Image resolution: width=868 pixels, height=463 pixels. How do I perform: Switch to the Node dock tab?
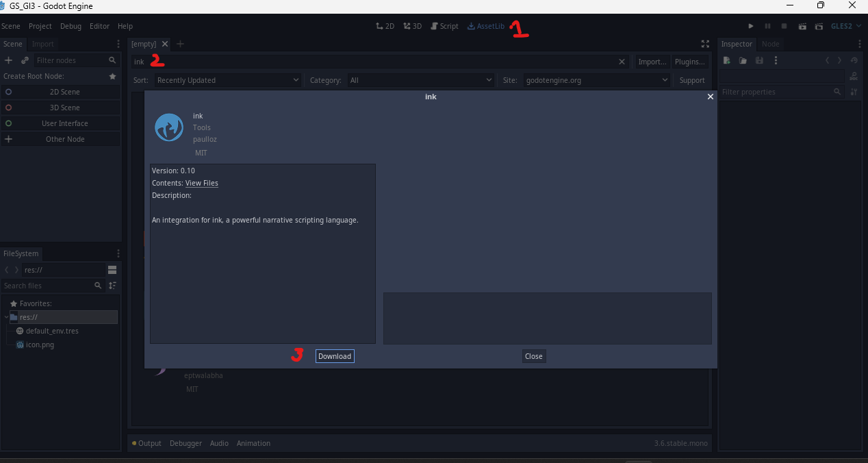pyautogui.click(x=771, y=44)
